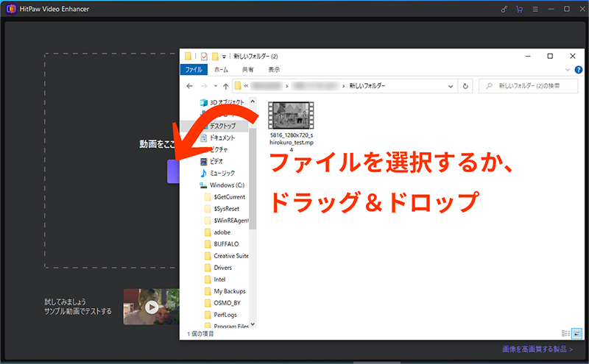The width and height of the screenshot is (589, 364).
Task: Open the $SysReset folder
Action: pos(226,209)
